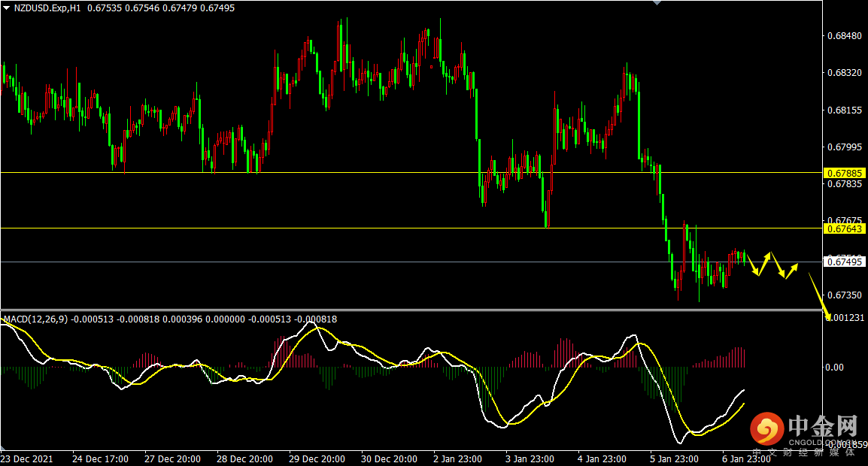Click the 27 Dec 20:00 time axis label

(x=171, y=458)
